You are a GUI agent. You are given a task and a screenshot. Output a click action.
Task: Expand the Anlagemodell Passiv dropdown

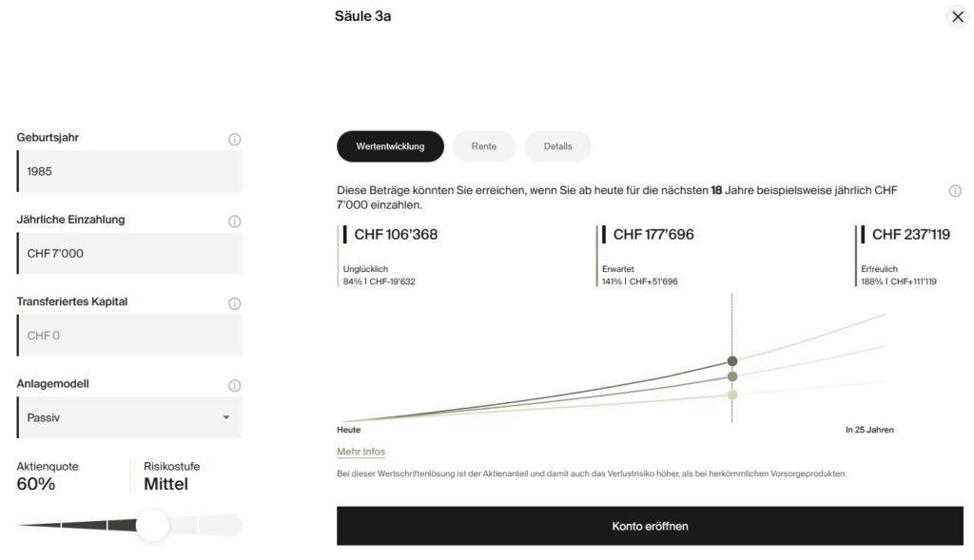130,417
